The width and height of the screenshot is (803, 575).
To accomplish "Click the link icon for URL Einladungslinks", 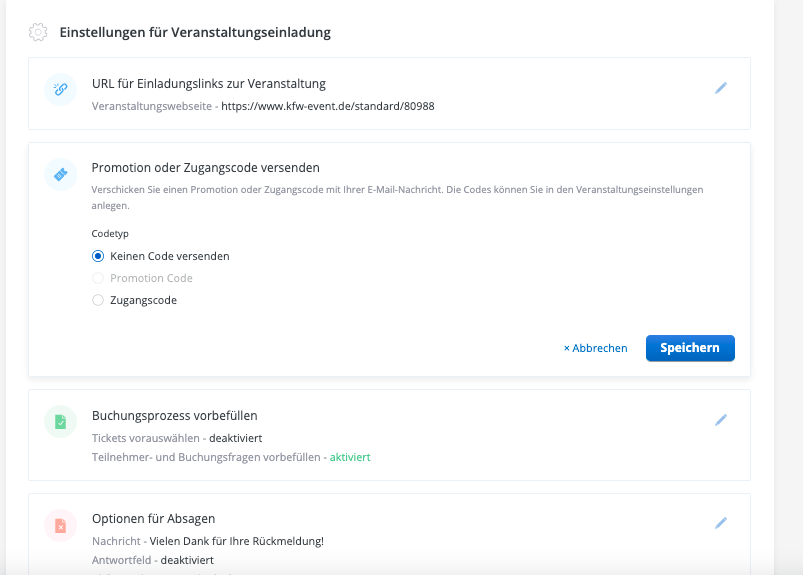I will pyautogui.click(x=60, y=89).
